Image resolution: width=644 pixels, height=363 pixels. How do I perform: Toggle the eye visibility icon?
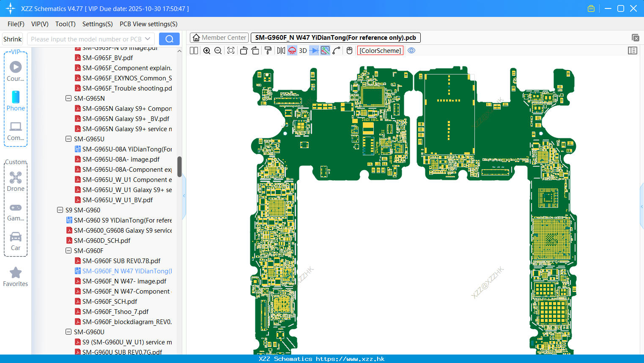coord(411,50)
